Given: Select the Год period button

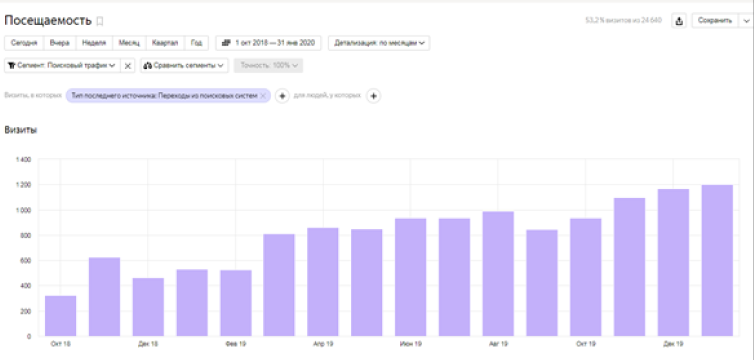Looking at the screenshot, I should (196, 43).
